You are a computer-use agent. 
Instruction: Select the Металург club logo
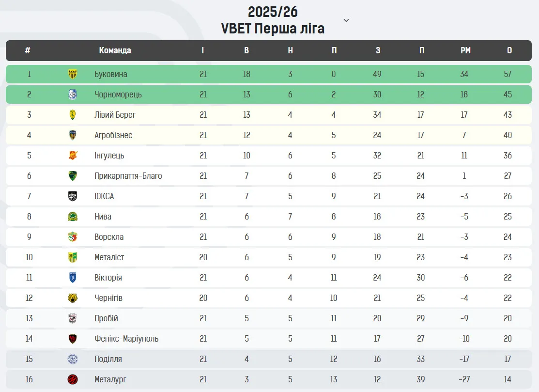point(73,379)
